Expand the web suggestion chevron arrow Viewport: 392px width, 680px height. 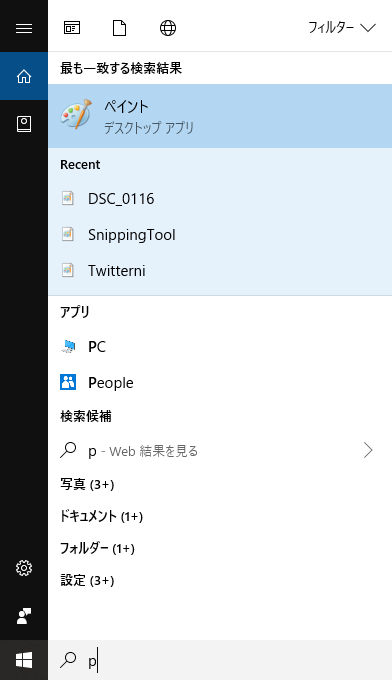pos(368,451)
